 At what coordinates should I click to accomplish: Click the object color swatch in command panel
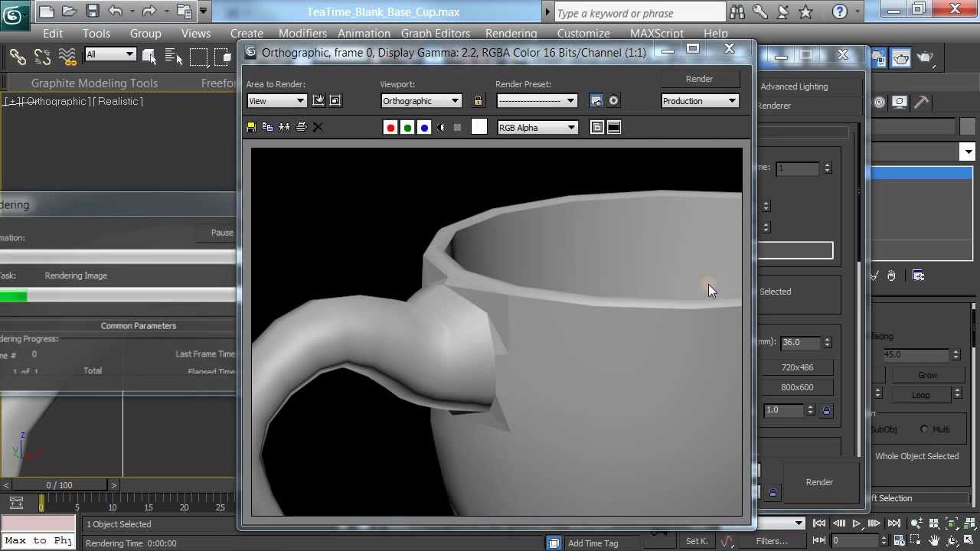(968, 127)
